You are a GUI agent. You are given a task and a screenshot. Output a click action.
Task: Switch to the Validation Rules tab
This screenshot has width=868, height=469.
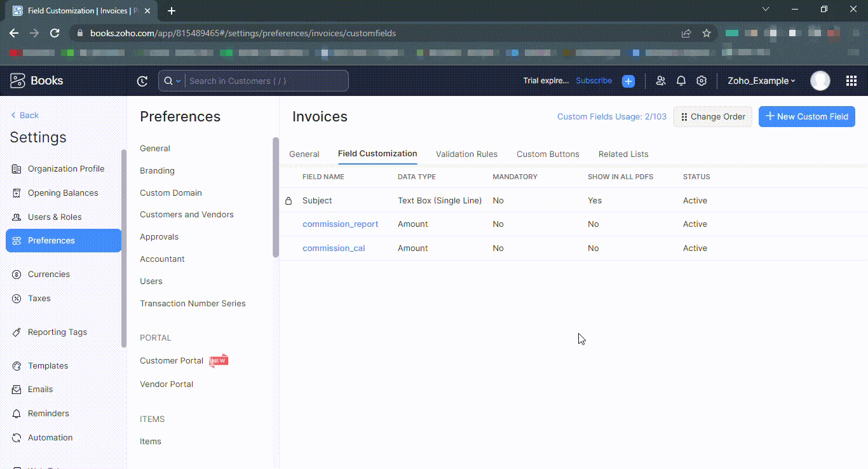466,154
